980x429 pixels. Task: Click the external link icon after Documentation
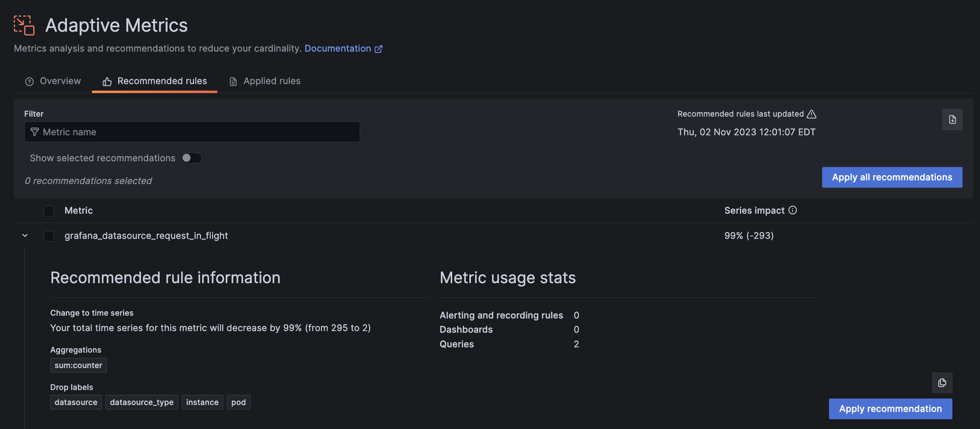point(378,49)
